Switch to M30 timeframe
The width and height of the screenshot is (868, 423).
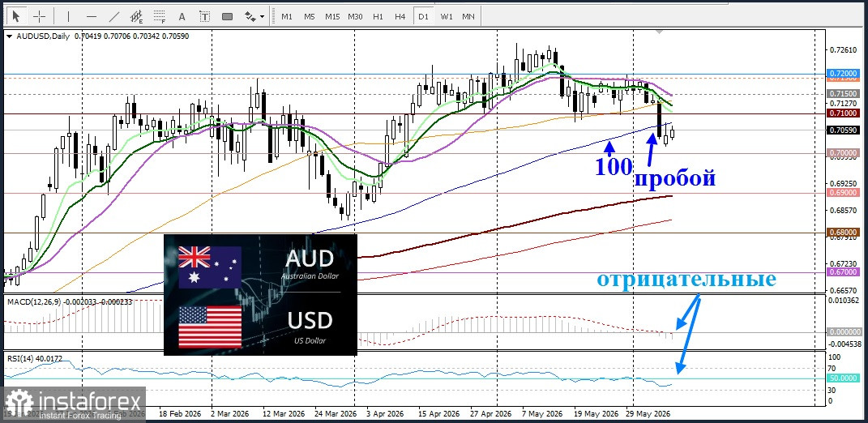tap(355, 16)
